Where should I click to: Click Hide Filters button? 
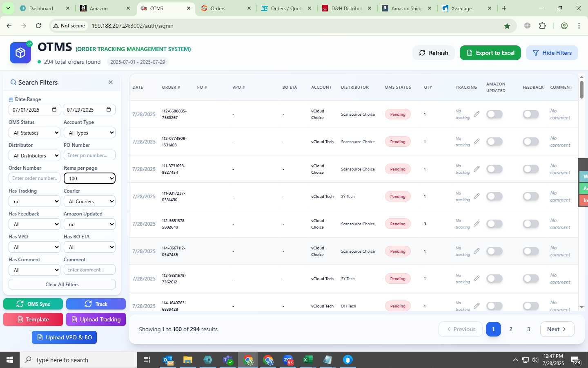click(x=552, y=53)
